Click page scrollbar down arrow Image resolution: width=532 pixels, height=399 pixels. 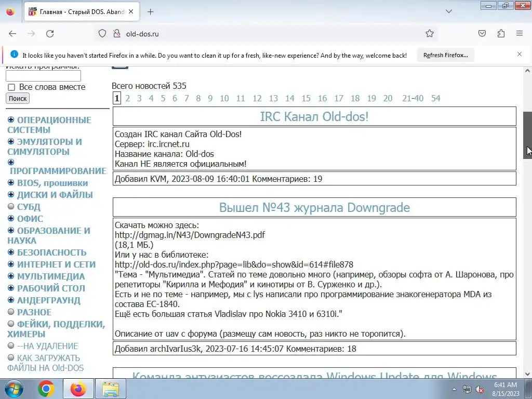pyautogui.click(x=527, y=374)
